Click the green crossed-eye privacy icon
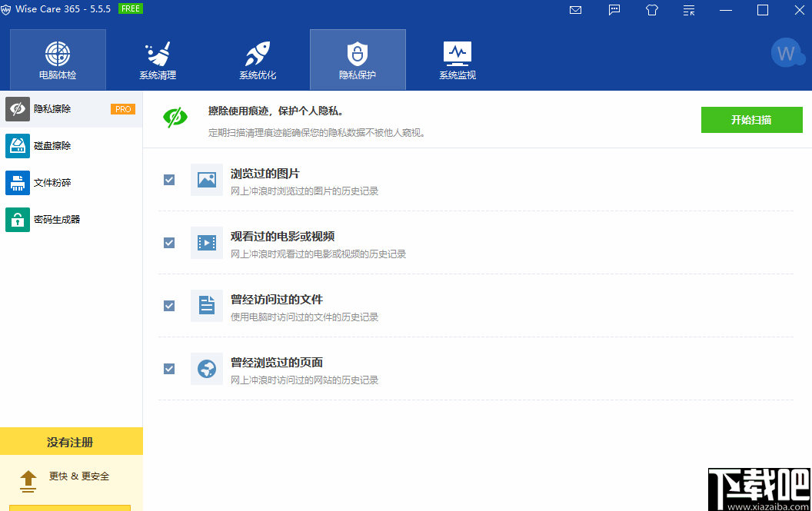Screen dimensions: 812x511 (175, 118)
